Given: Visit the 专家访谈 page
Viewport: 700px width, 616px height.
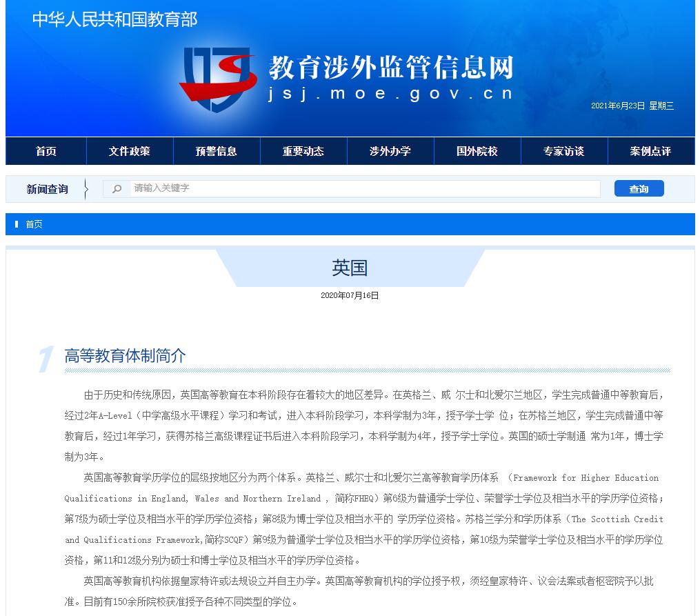Looking at the screenshot, I should (563, 150).
